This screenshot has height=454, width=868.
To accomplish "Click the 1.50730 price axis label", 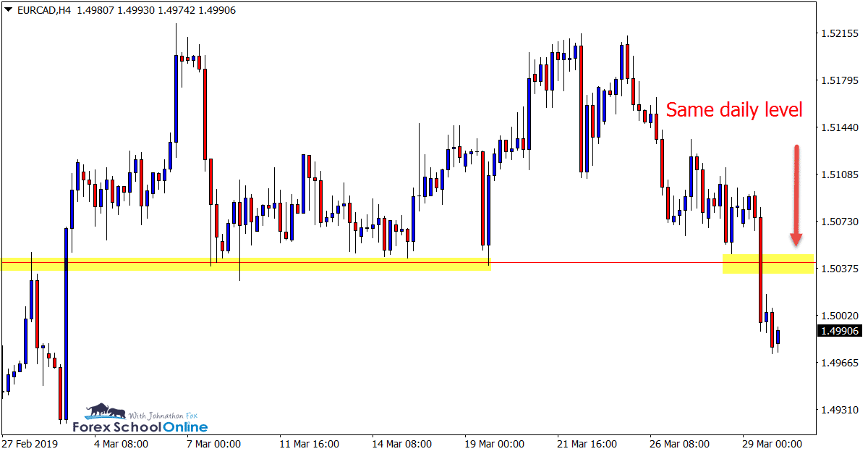I will tap(840, 222).
